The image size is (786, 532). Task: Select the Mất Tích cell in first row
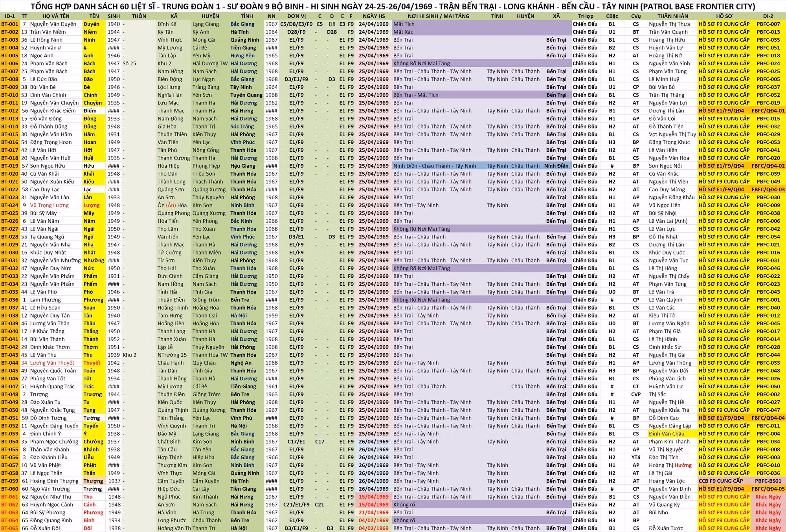[x=404, y=24]
